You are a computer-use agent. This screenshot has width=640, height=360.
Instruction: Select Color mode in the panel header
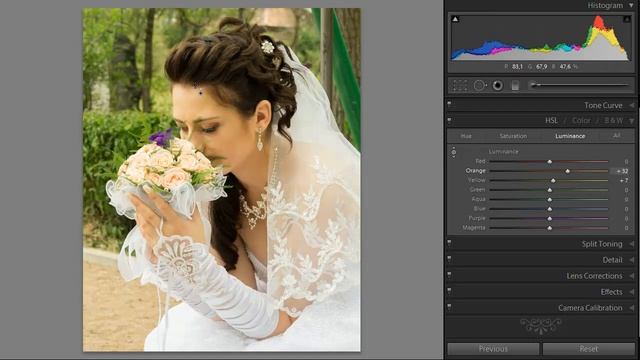click(581, 120)
